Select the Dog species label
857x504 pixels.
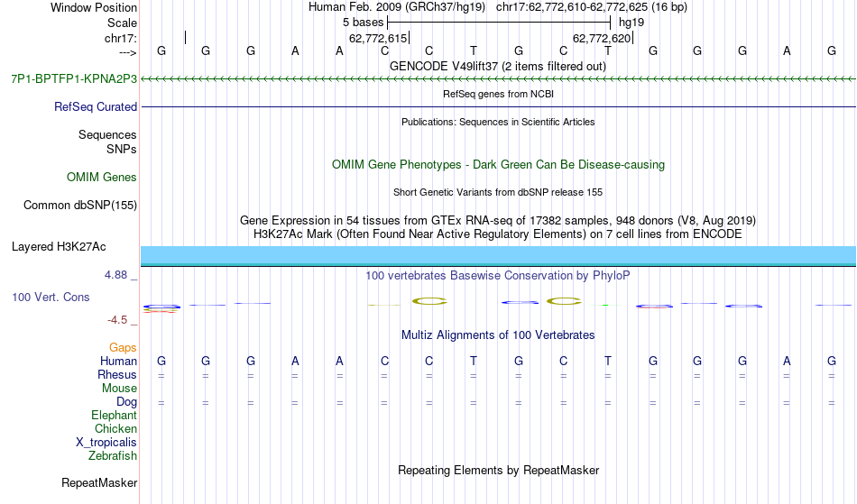point(126,402)
